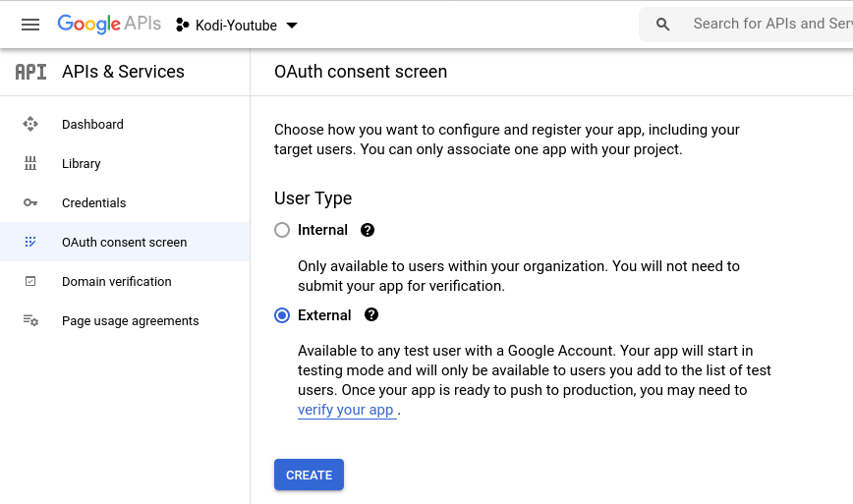Click the Google APIs logo

[x=108, y=25]
